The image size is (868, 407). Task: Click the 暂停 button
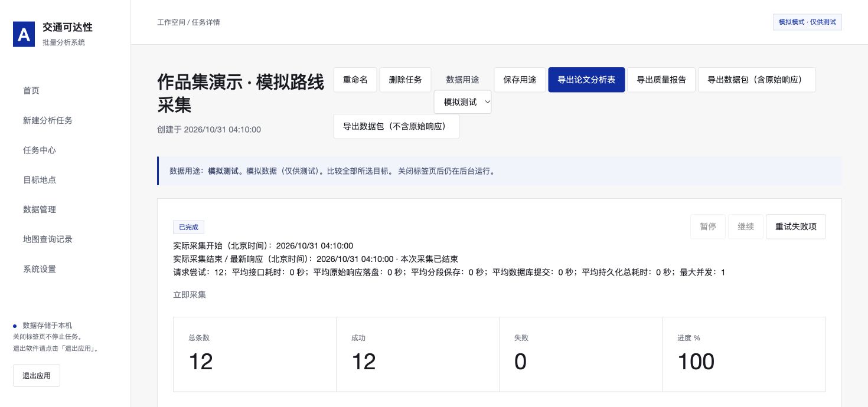708,227
